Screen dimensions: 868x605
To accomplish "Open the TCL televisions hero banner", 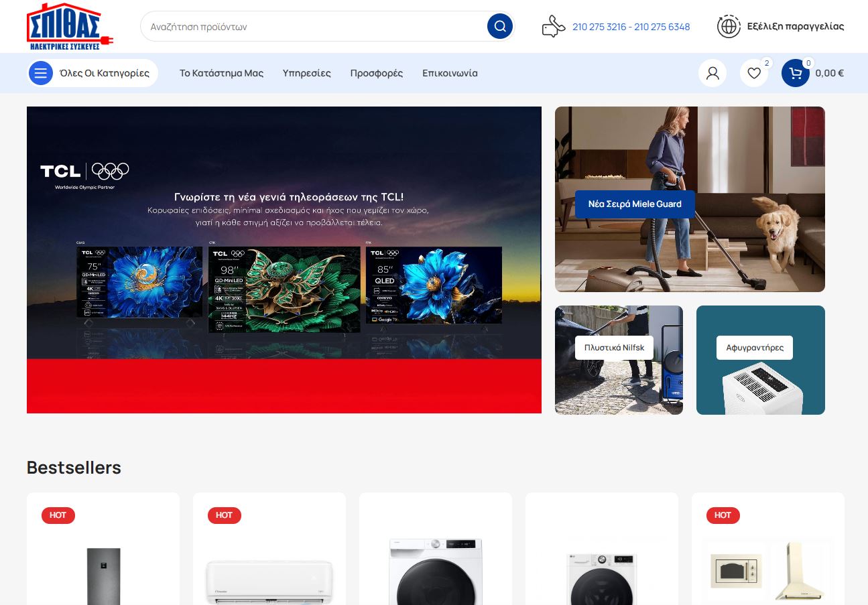I will coord(284,259).
